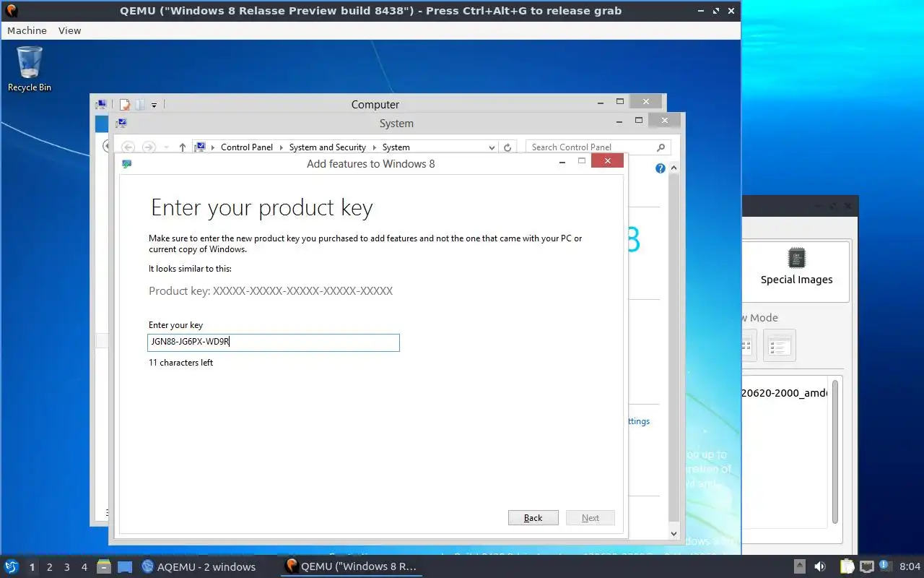Click the Back button in product key dialog
This screenshot has height=578, width=924.
coord(533,517)
